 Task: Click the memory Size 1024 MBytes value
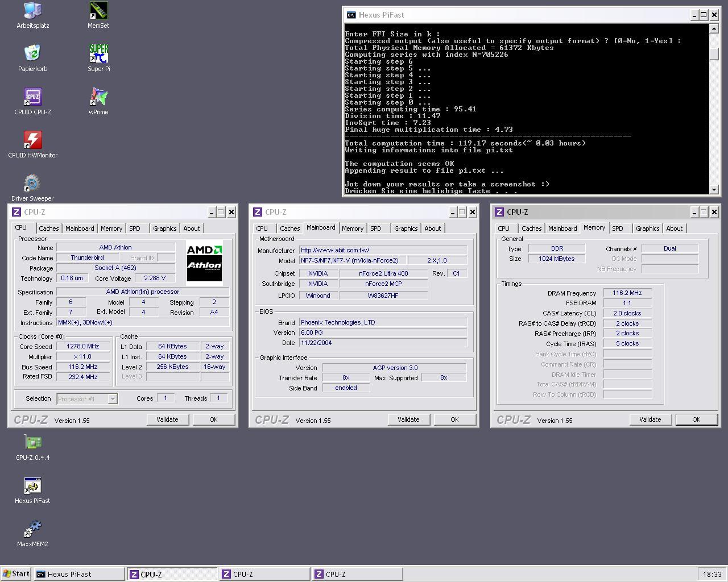(x=557, y=259)
